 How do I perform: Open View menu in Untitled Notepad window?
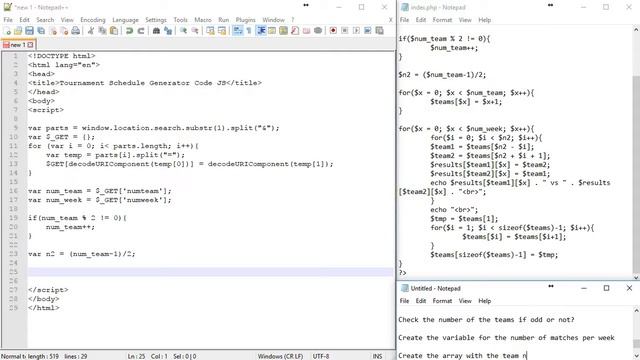point(465,301)
